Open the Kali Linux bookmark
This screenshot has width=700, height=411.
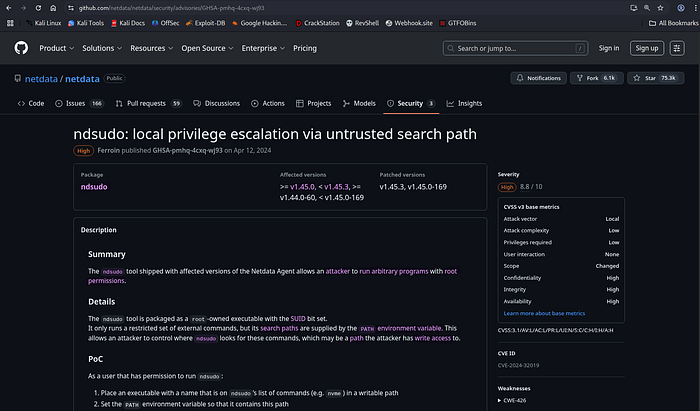coord(43,23)
